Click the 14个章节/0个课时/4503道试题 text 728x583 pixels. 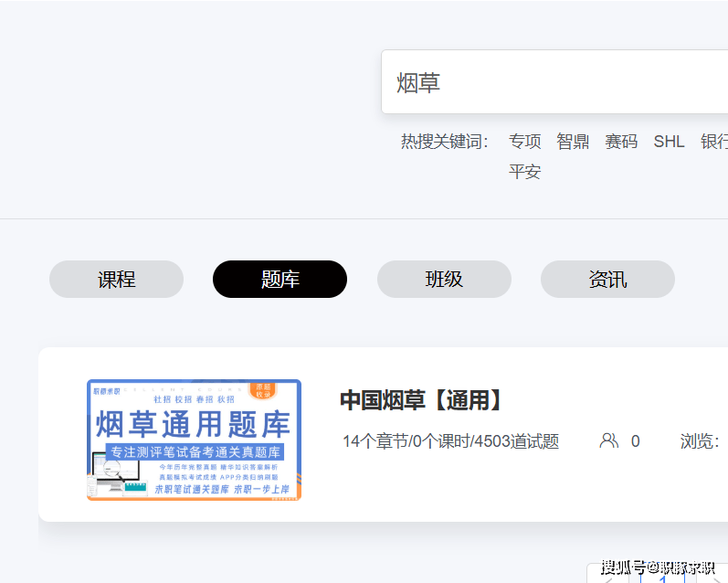[450, 440]
